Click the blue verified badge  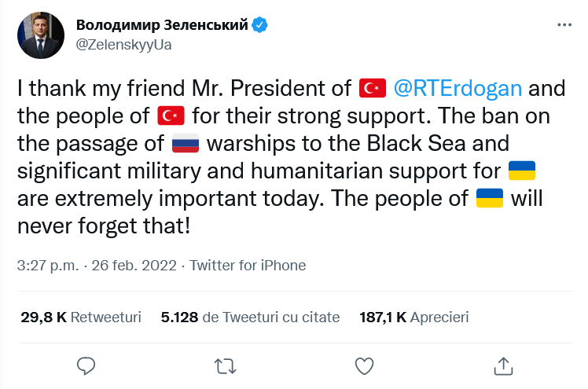260,25
